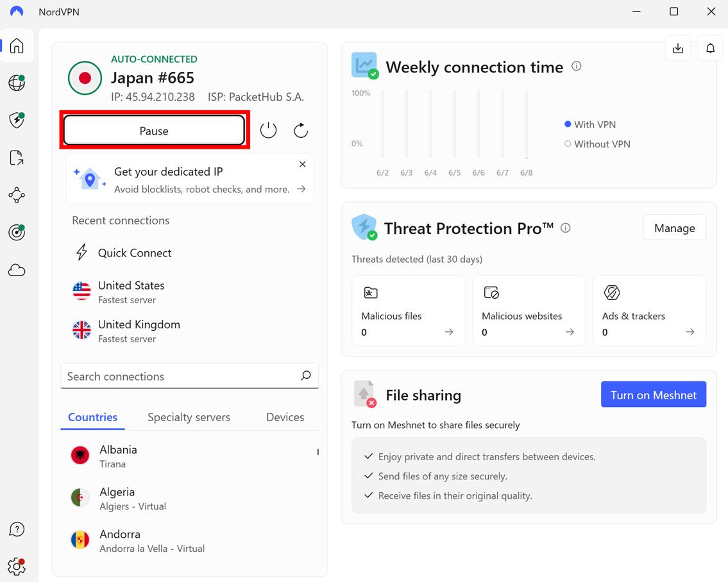Image resolution: width=728 pixels, height=582 pixels.
Task: Open the file sharing sidebar icon
Action: [17, 158]
